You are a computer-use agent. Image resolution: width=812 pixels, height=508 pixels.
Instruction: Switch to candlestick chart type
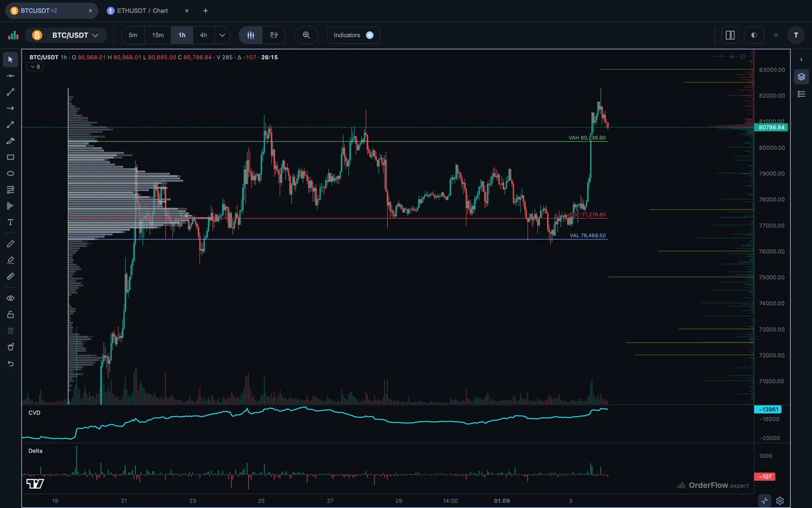click(x=251, y=35)
